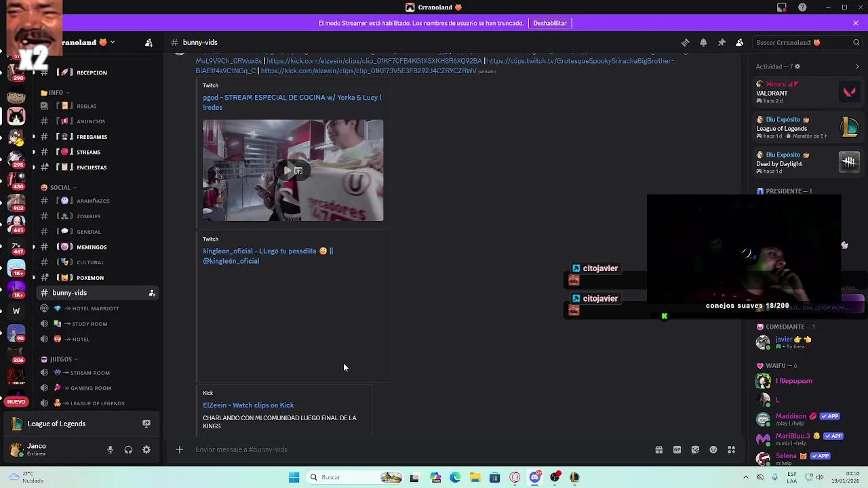
Task: Open notification settings bell icon
Action: coord(703,42)
